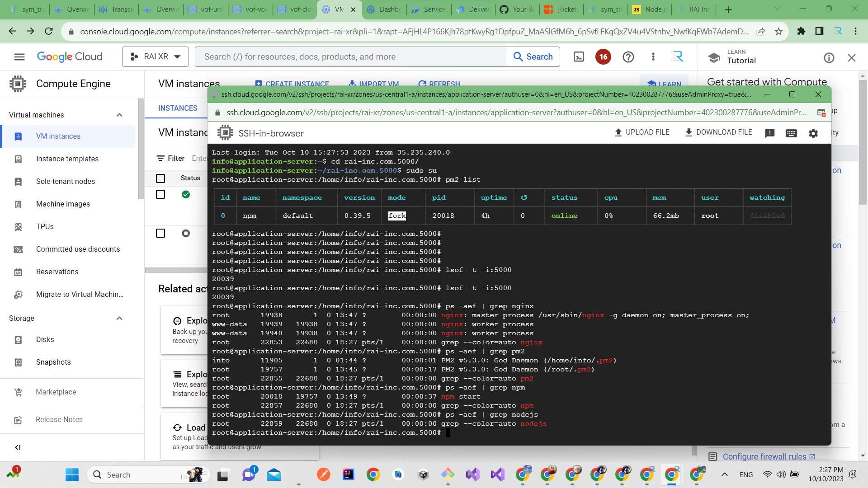Collapse the Storage section

click(x=119, y=318)
